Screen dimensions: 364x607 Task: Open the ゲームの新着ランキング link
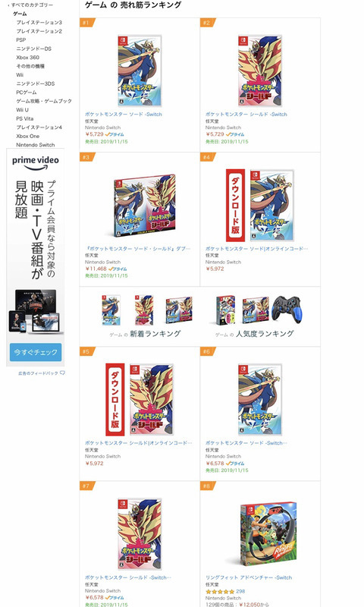coord(145,334)
